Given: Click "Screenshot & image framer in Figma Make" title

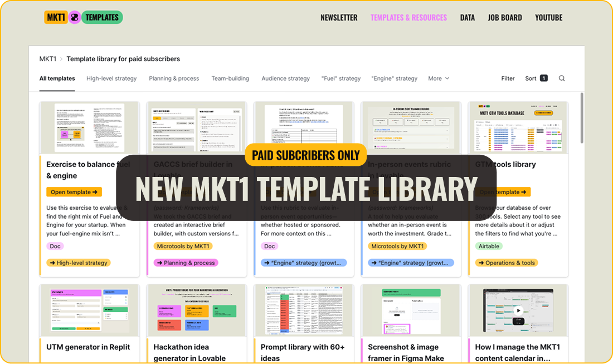Looking at the screenshot, I should point(406,353).
